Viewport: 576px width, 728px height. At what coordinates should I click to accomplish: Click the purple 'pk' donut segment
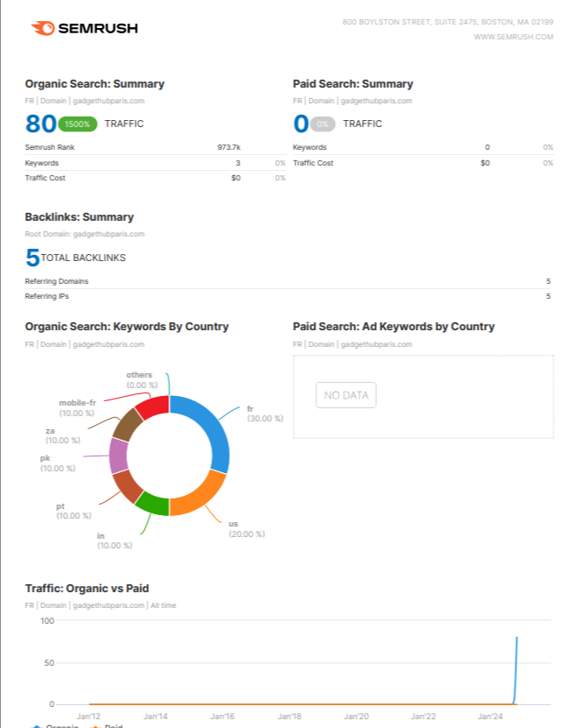119,455
